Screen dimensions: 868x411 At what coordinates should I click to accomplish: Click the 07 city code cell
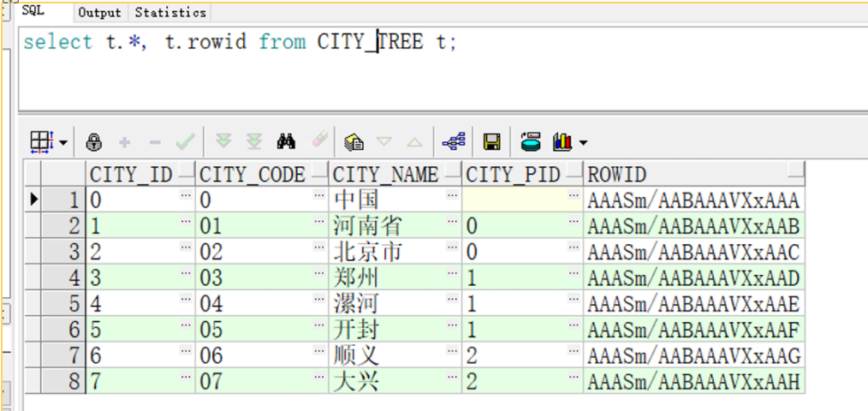262,382
